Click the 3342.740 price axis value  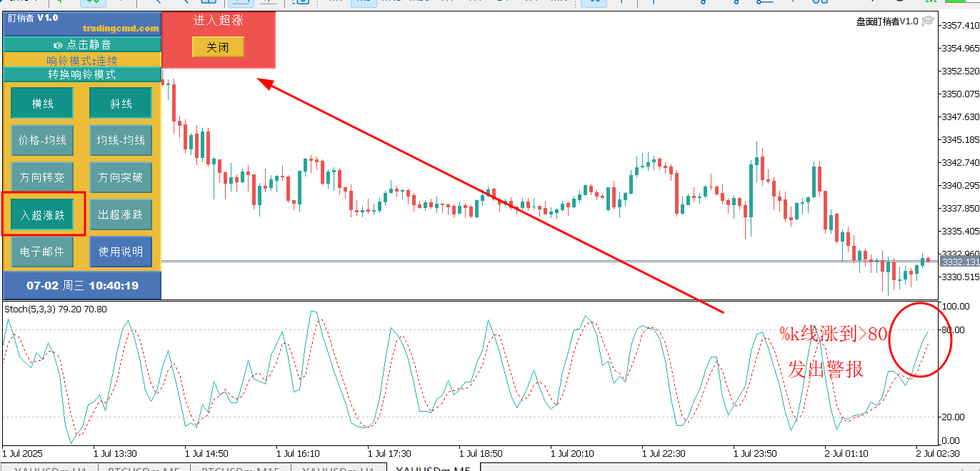(x=961, y=162)
